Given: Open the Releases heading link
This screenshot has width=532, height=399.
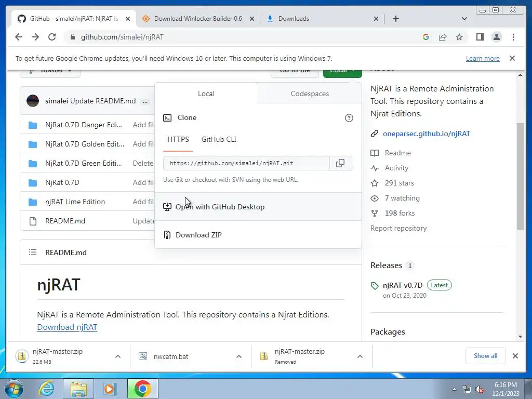Looking at the screenshot, I should [386, 265].
